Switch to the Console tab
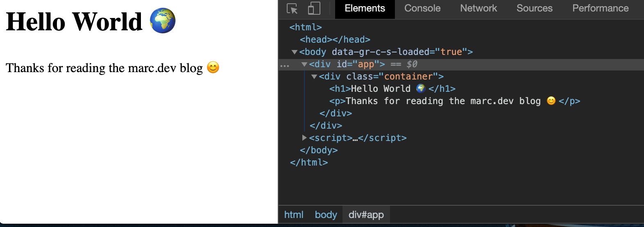The height and width of the screenshot is (227, 644). tap(422, 9)
